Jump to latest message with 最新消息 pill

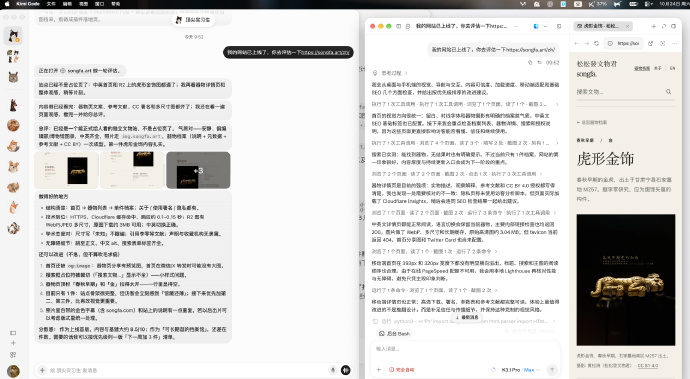tap(467, 317)
